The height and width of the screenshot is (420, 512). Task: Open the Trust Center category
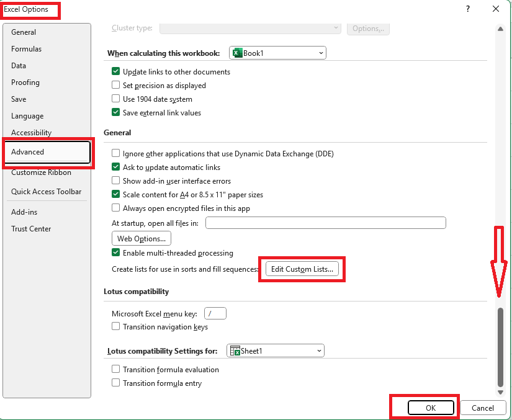31,229
